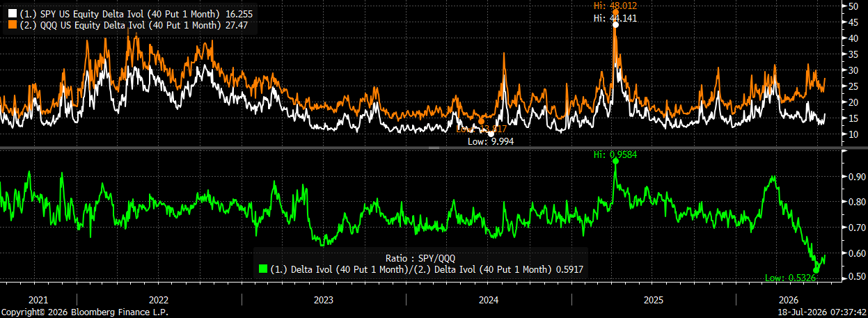868x318 pixels.
Task: Click the panel resize handle between the two charts
Action: pos(434,148)
